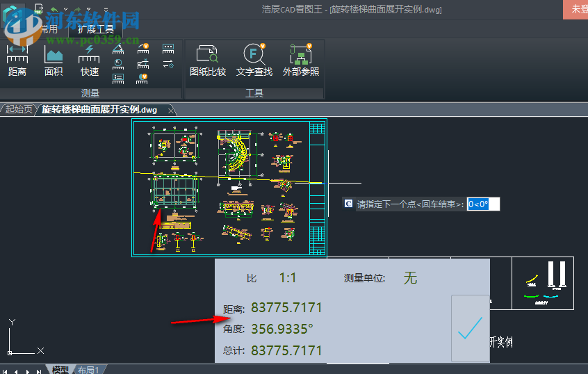Expand the redo history dropdown arrow
The height and width of the screenshot is (374, 588).
tap(88, 9)
